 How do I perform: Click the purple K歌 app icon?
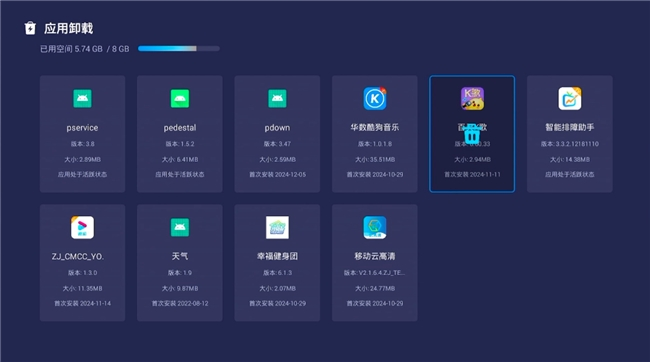click(x=472, y=99)
